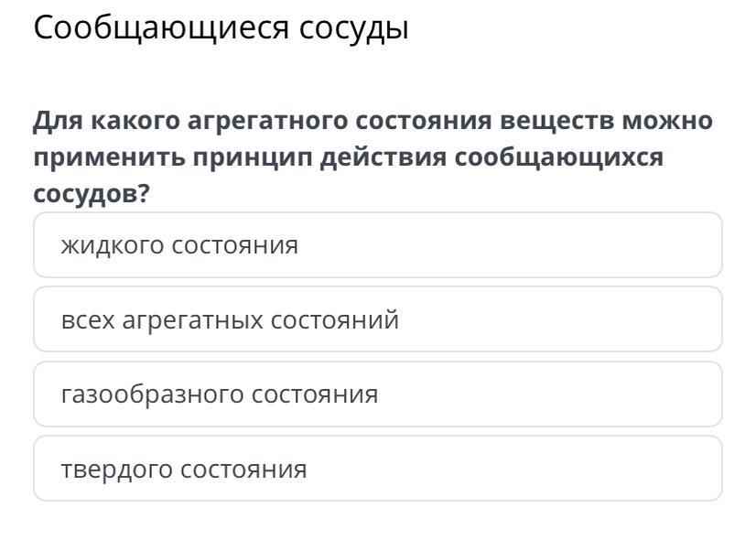Click the word "сосуды" in the page title
The image size is (756, 540).
[x=353, y=28]
